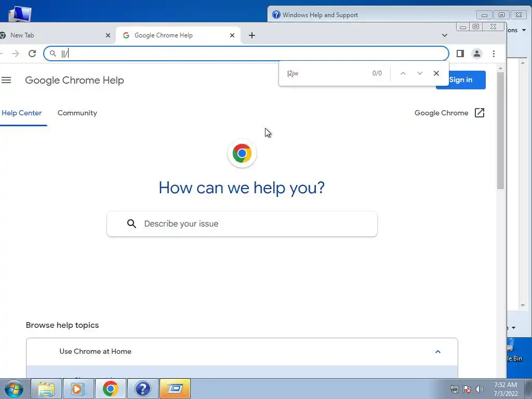Open a new tab with plus icon
This screenshot has height=399, width=532.
[x=252, y=35]
